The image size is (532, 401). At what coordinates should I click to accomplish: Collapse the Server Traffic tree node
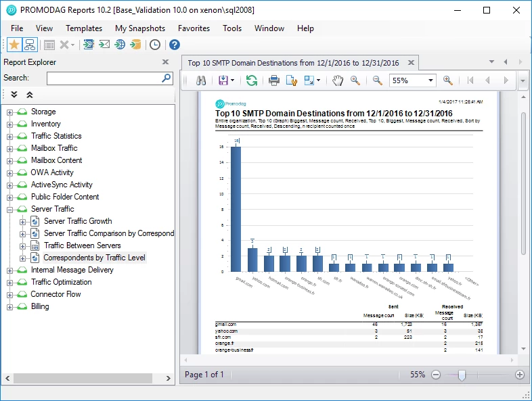[x=9, y=210]
